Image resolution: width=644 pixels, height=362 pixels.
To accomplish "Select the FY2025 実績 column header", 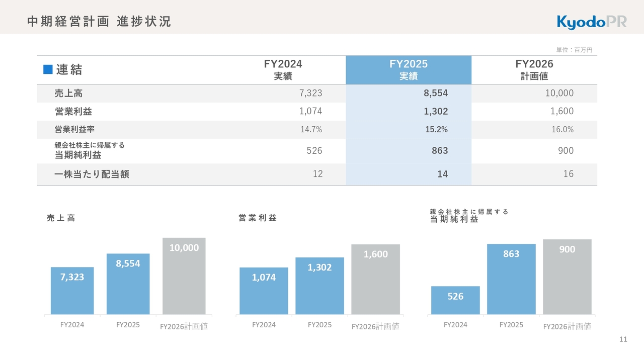I will (x=409, y=70).
